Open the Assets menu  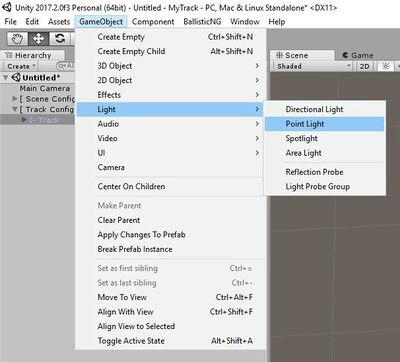[x=59, y=22]
